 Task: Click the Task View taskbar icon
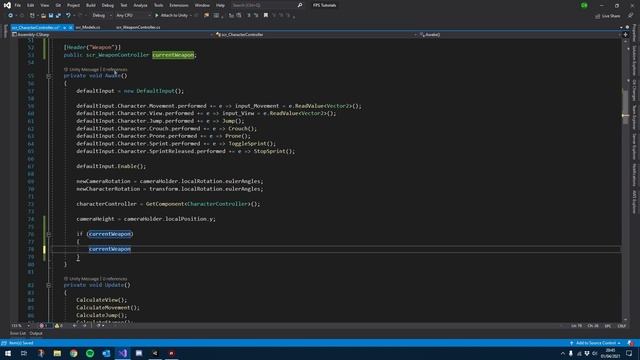pyautogui.click(x=24, y=353)
